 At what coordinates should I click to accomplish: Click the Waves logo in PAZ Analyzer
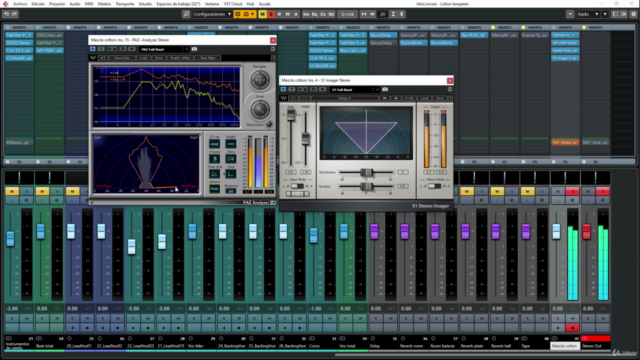(x=93, y=58)
